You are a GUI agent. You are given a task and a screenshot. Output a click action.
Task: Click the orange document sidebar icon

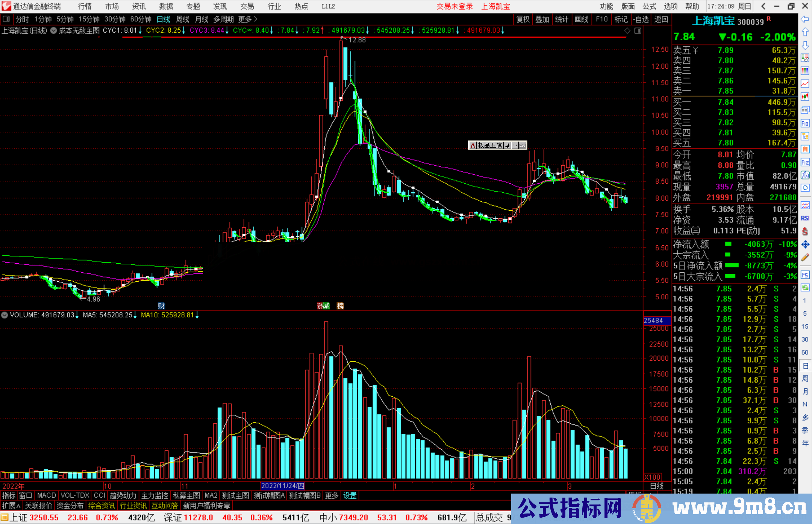(x=805, y=149)
